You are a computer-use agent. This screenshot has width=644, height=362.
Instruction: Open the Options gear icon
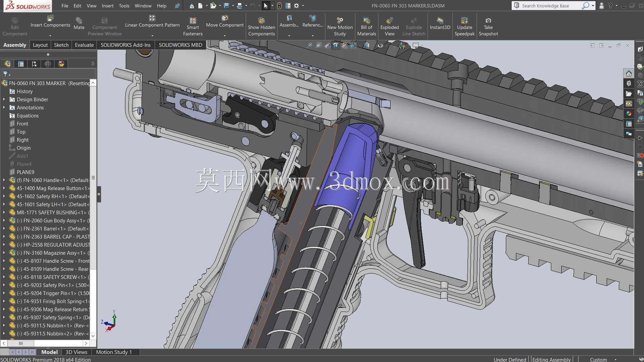click(x=296, y=6)
